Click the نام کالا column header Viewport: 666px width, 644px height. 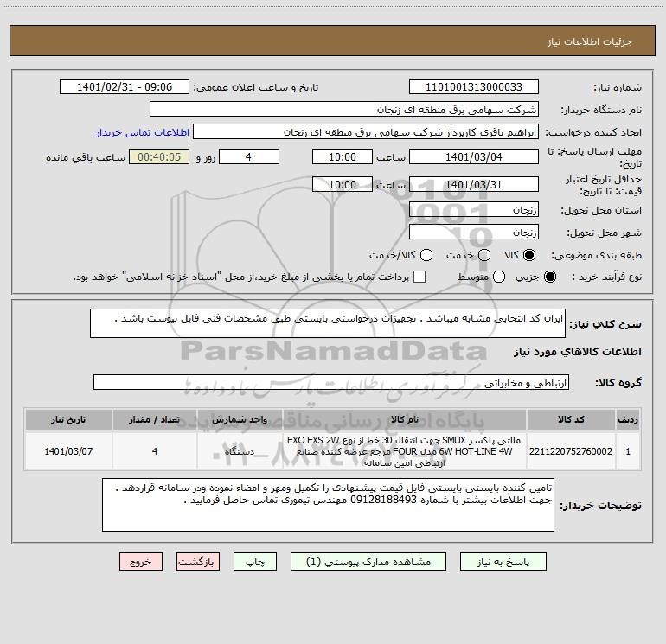coord(405,419)
